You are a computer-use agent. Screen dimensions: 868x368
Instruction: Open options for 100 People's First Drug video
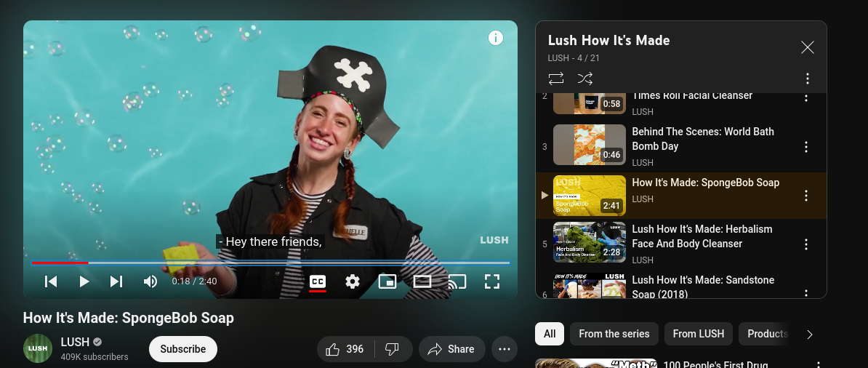coord(818,364)
